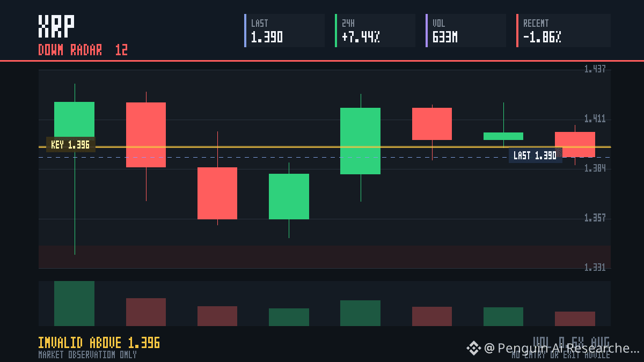
Task: Open the VOL 633M stat card
Action: coord(466,31)
